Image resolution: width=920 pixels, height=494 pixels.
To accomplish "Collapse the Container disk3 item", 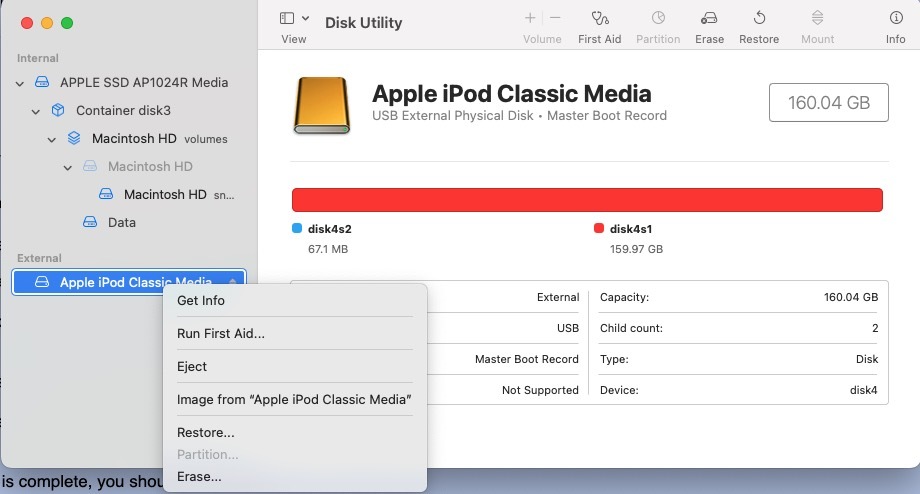I will coord(36,111).
